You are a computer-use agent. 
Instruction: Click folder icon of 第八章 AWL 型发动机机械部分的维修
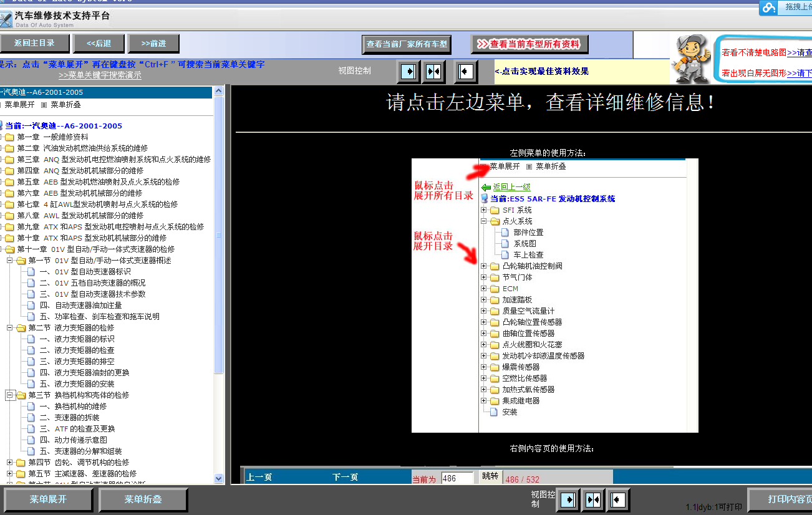(9, 216)
